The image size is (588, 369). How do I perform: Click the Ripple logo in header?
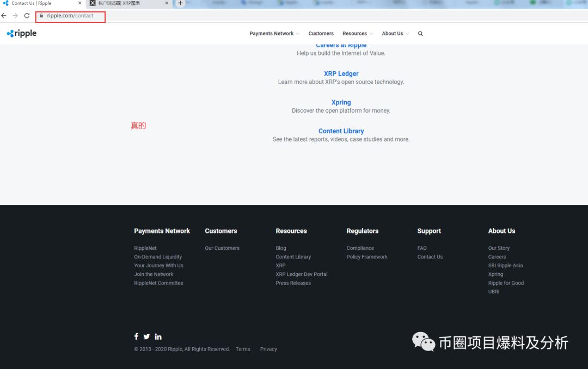pos(22,33)
